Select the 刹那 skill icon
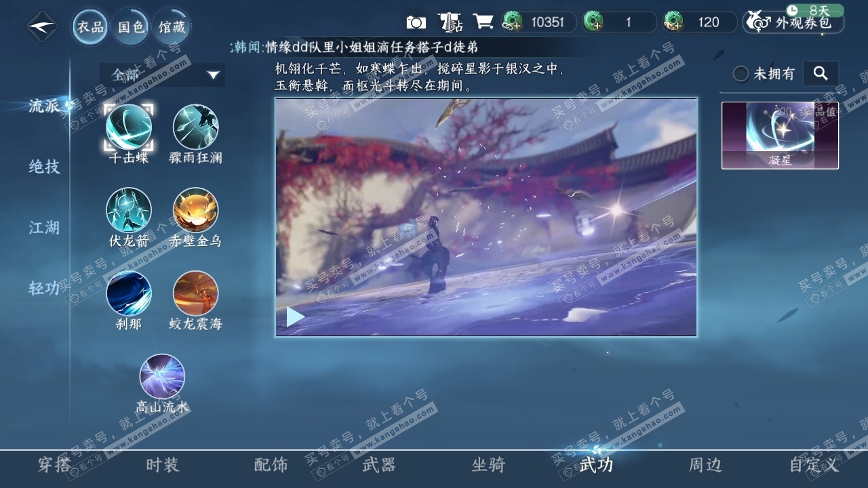 tap(129, 293)
